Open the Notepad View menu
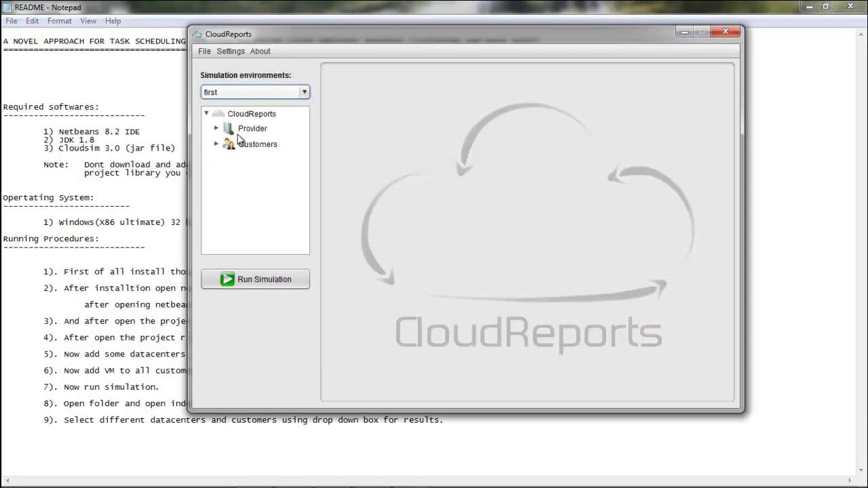 tap(88, 21)
